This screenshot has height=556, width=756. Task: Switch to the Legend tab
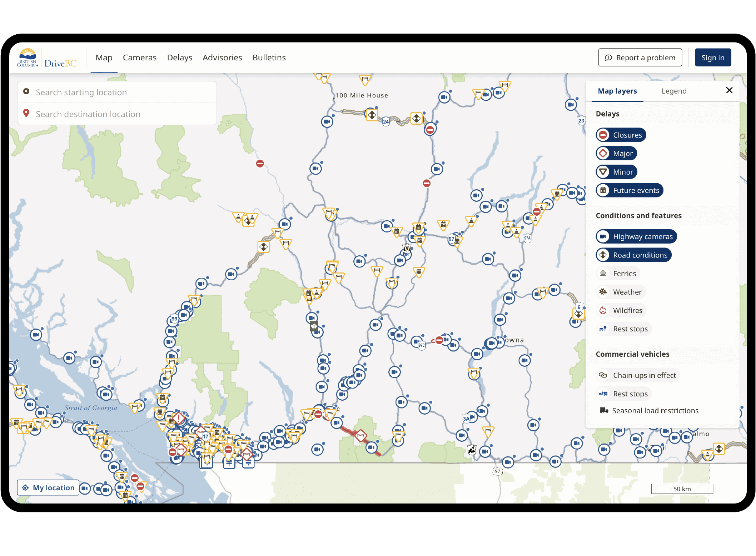[674, 91]
